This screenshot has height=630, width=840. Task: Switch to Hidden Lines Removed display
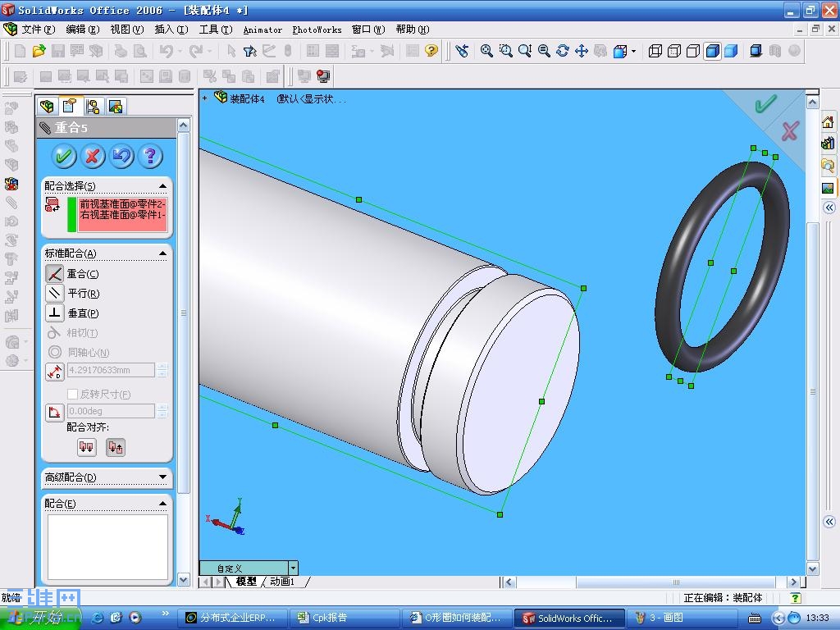click(693, 51)
